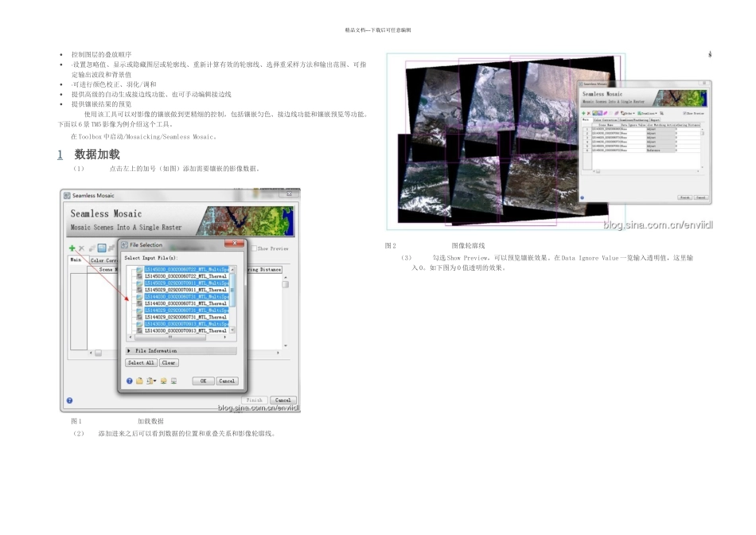
Task: Select file LS144029_02920060731_MTL_Thermal
Action: [185, 317]
